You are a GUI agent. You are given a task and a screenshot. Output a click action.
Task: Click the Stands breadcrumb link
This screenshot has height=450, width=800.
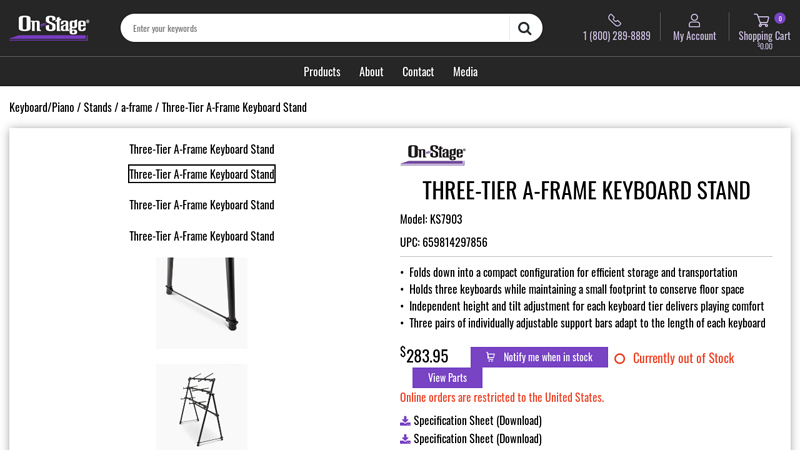point(97,107)
